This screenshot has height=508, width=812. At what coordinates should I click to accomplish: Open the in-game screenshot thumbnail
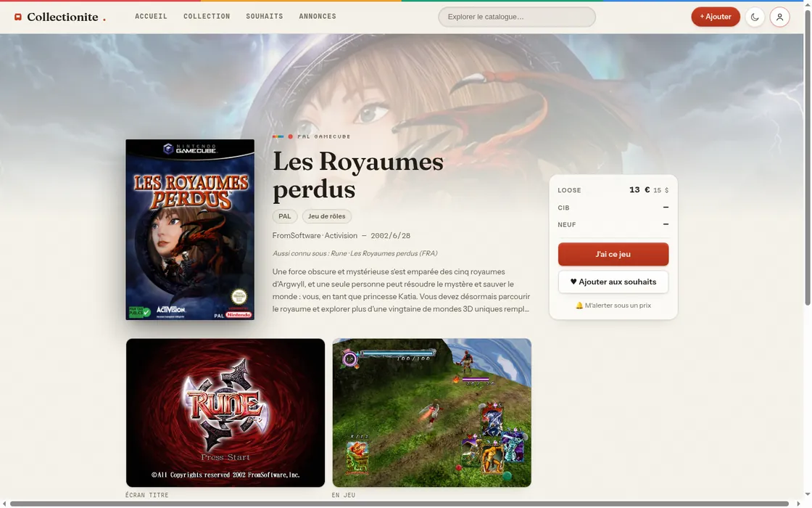432,413
